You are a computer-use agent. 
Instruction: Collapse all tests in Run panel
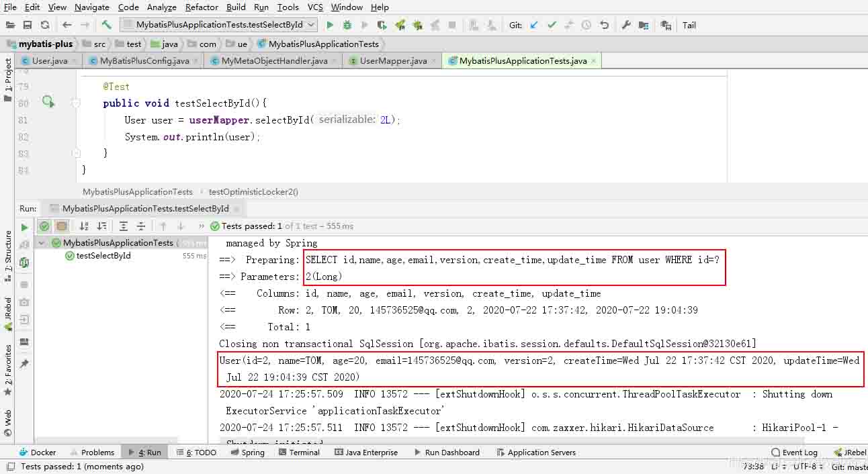click(x=141, y=226)
